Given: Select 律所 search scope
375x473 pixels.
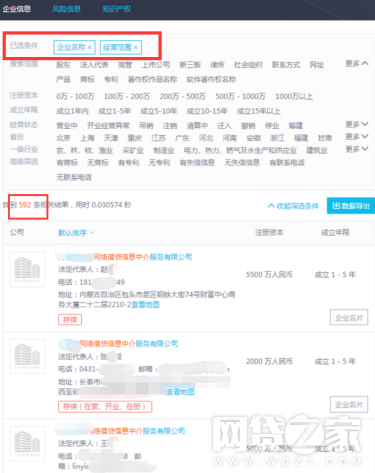Looking at the screenshot, I should (217, 65).
